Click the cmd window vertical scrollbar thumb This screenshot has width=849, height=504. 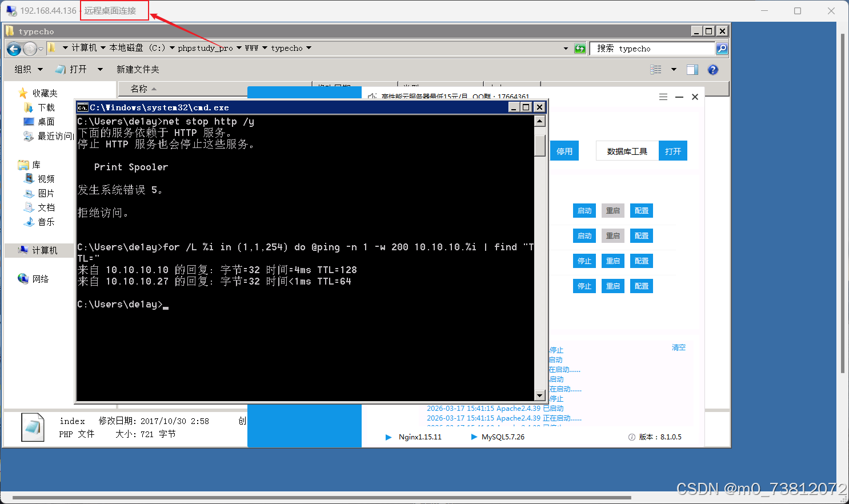tap(540, 145)
